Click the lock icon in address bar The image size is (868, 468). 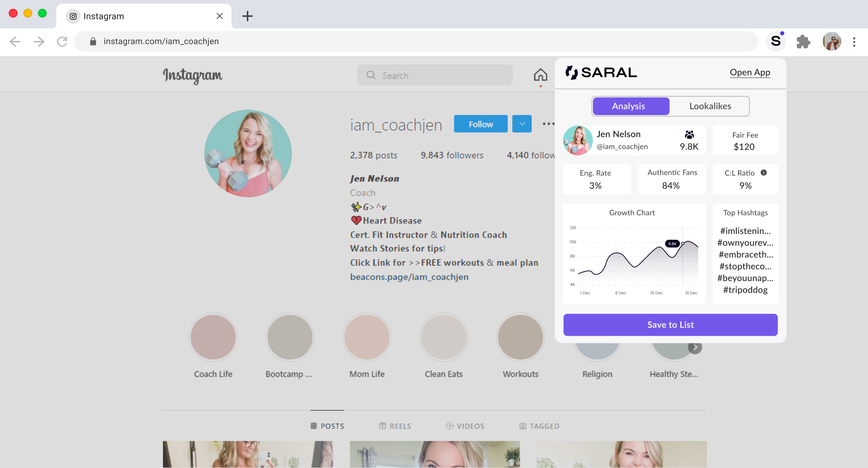[93, 41]
